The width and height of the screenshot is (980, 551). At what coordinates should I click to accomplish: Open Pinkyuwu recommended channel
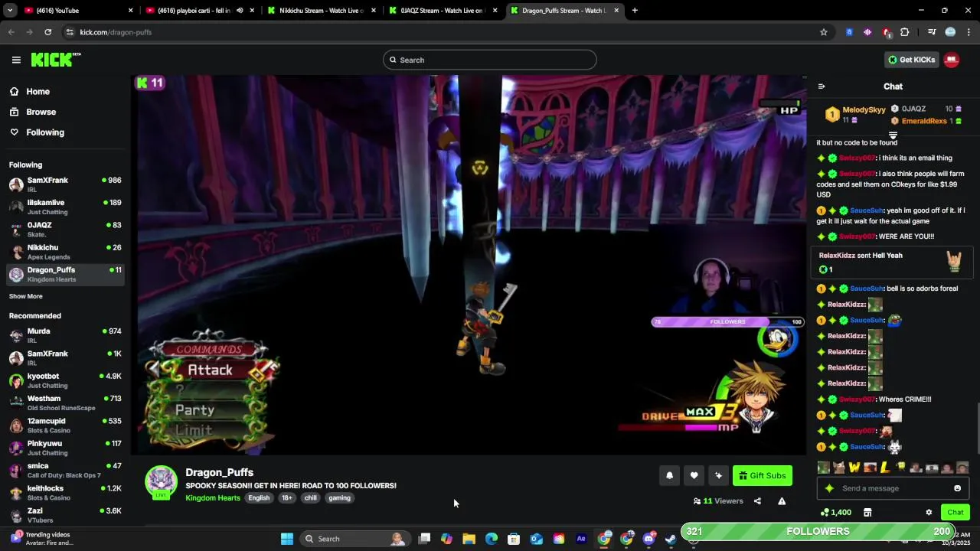coord(65,448)
